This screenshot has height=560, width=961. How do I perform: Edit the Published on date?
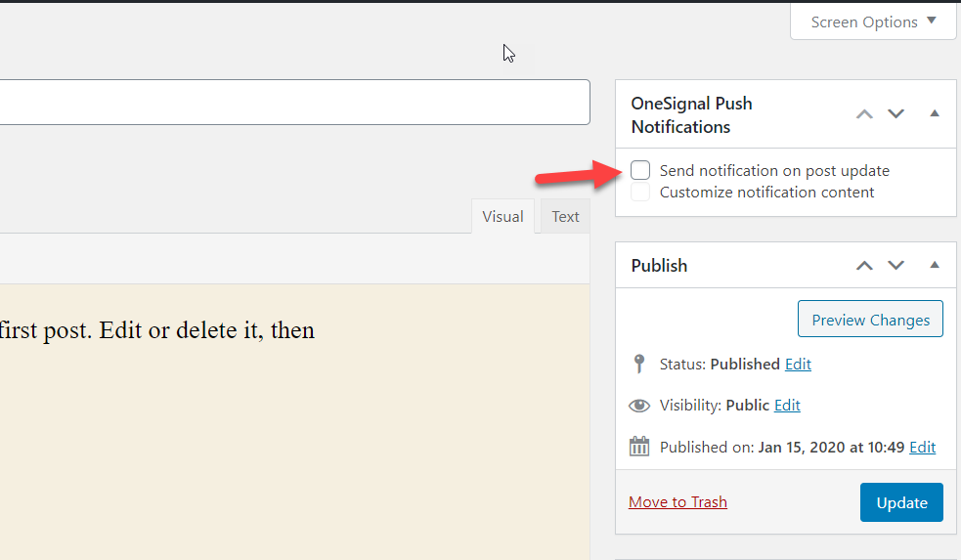923,448
